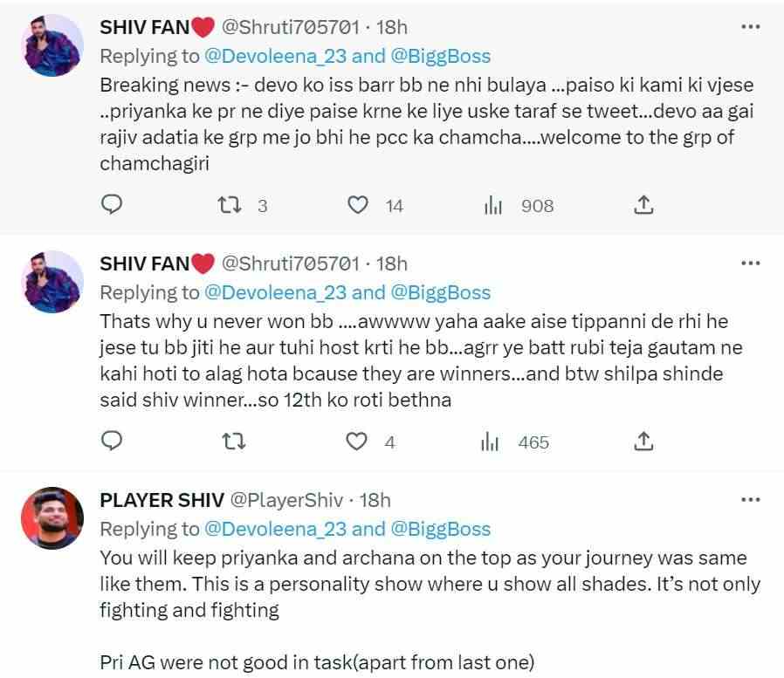Open more options on first tweet

click(750, 27)
